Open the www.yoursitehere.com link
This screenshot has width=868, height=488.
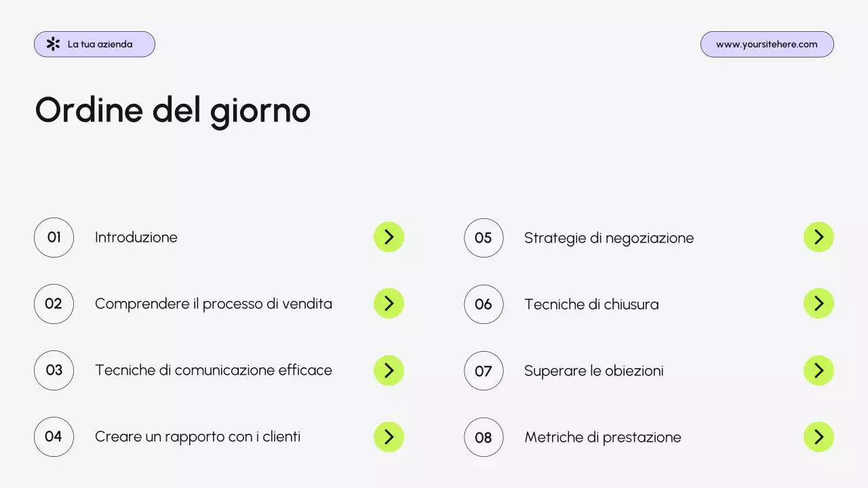point(766,44)
